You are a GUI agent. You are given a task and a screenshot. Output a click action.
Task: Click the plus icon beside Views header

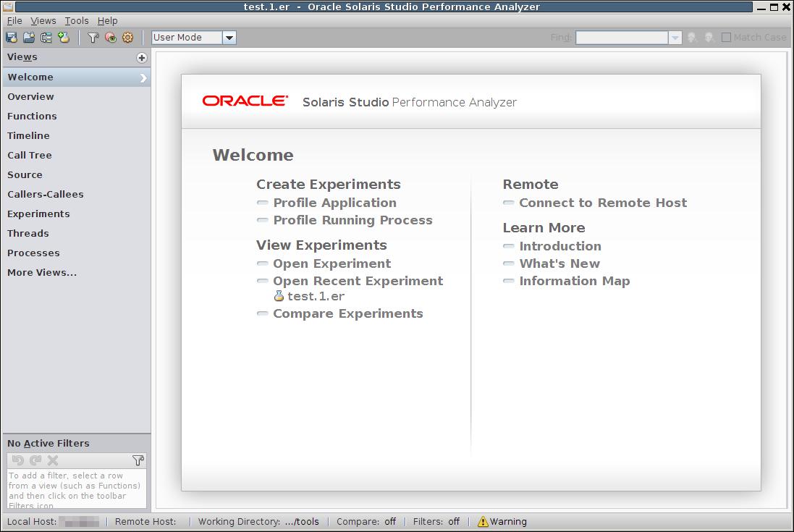pyautogui.click(x=142, y=58)
